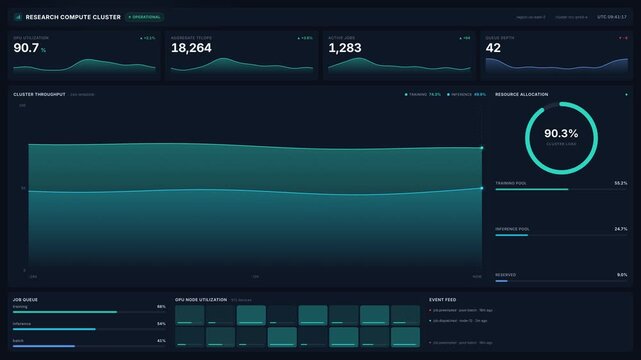Click the Queue Depth sparkline chart
The height and width of the screenshot is (360, 641).
(556, 66)
